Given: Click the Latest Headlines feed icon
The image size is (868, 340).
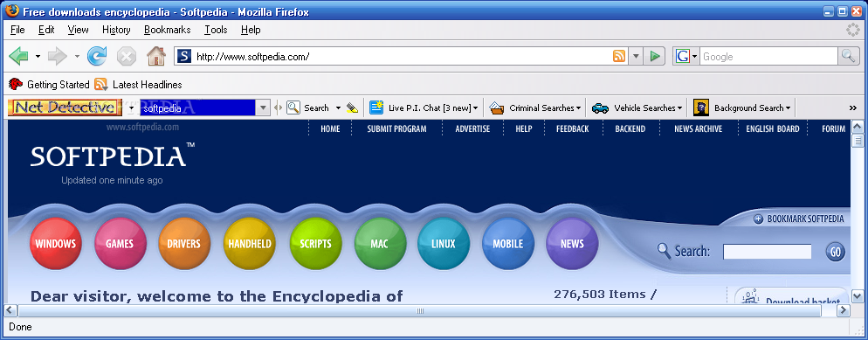Looking at the screenshot, I should [x=100, y=84].
